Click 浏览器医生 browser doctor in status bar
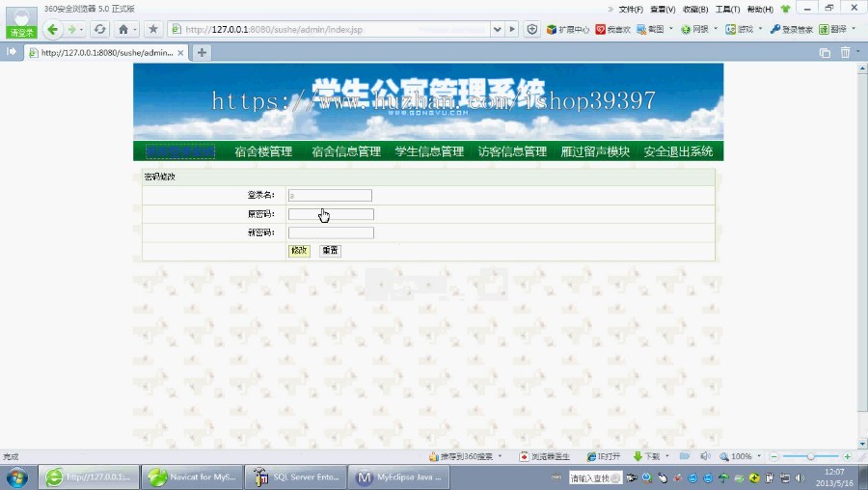The image size is (868, 490). tap(544, 456)
